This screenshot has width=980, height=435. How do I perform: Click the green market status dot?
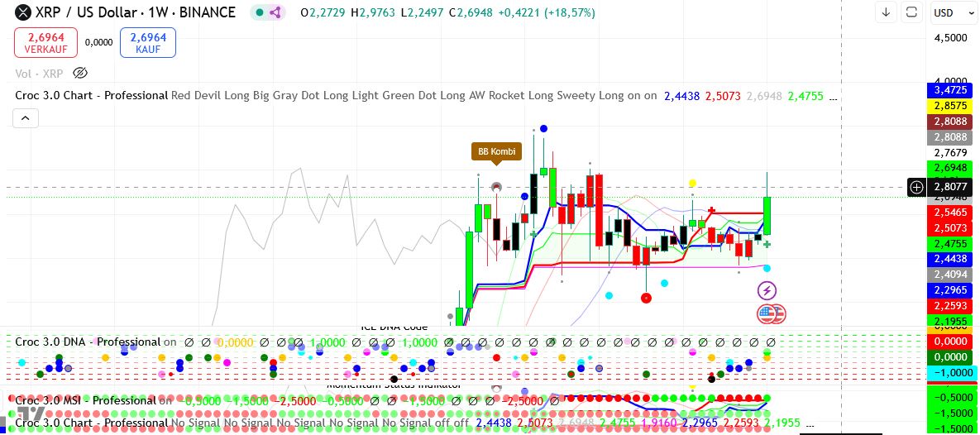coord(260,12)
